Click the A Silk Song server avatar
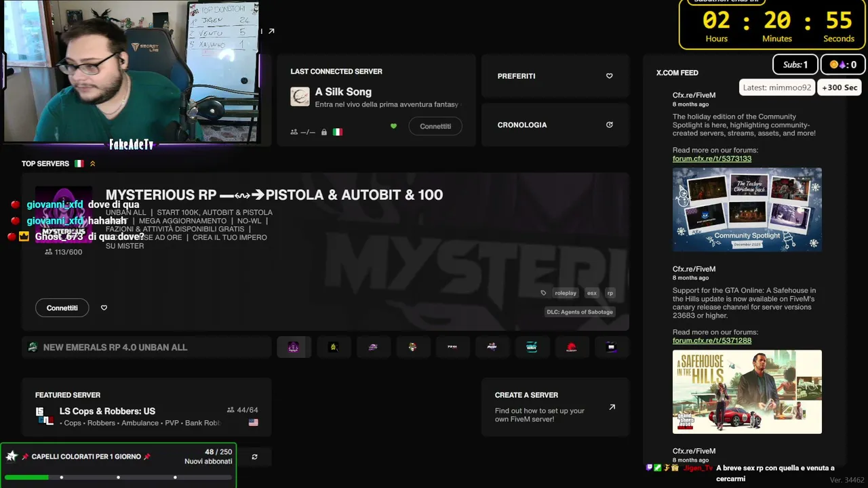The width and height of the screenshot is (868, 488). pyautogui.click(x=300, y=96)
